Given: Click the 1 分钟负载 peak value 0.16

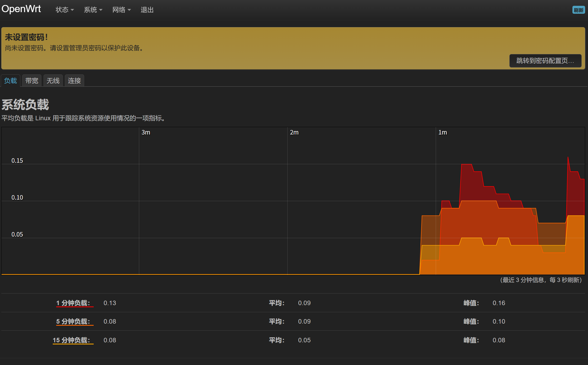Looking at the screenshot, I should (x=499, y=303).
